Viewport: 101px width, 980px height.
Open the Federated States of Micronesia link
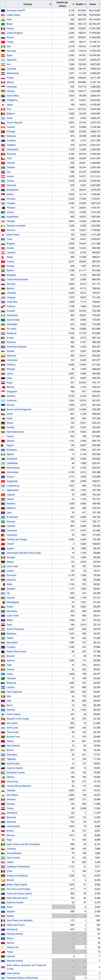pos(22,978)
